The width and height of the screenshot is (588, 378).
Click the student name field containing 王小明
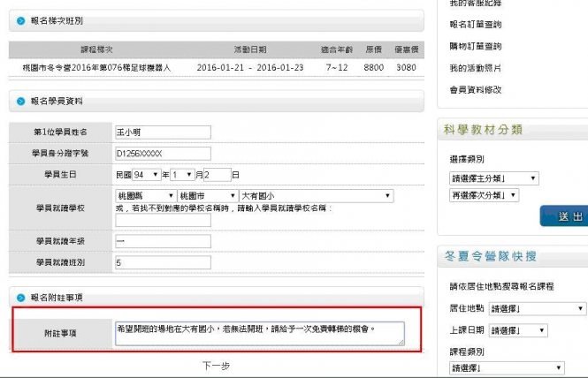[x=163, y=132]
